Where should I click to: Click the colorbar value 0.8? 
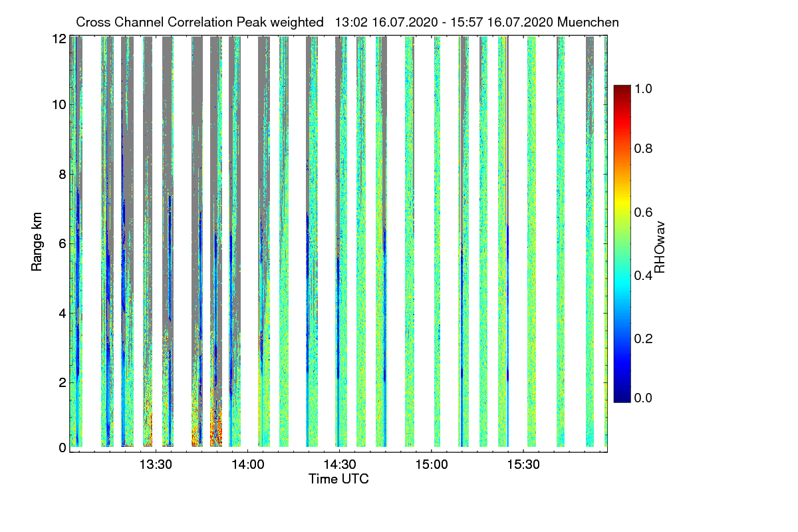click(642, 148)
